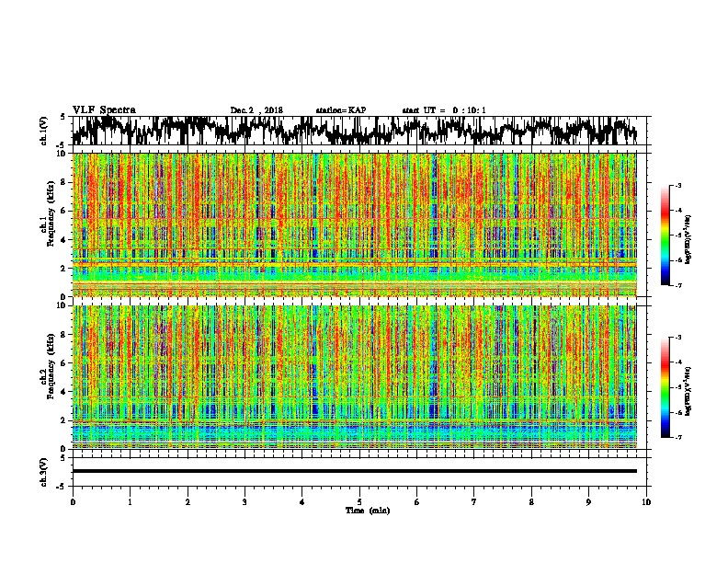Click time axis tick label "5"
The image size is (728, 563).
pyautogui.click(x=359, y=502)
